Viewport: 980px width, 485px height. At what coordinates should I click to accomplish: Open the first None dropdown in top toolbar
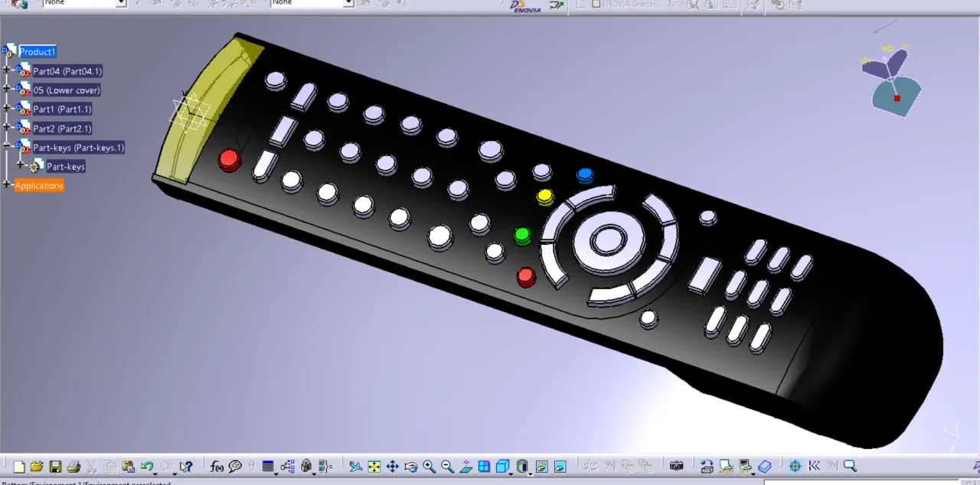point(120,3)
